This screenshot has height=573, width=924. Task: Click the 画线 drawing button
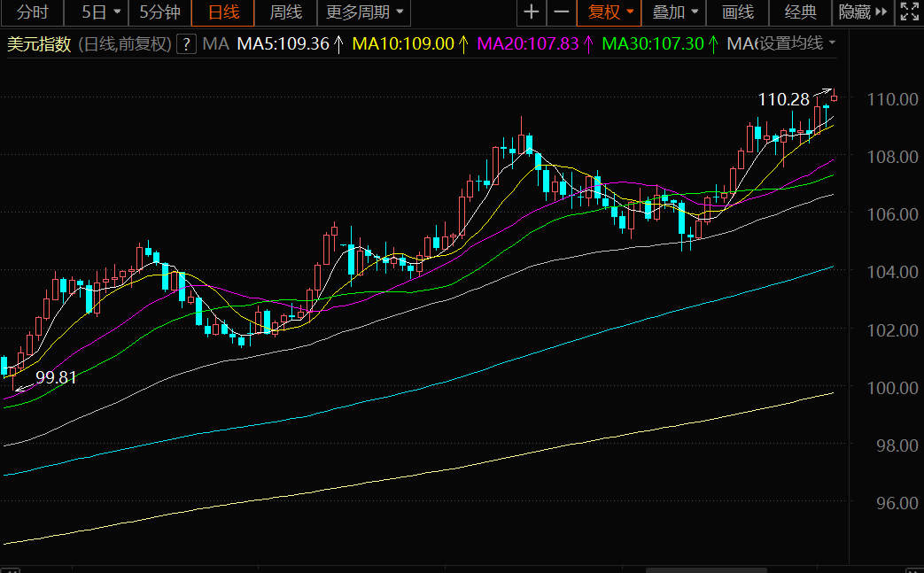(x=738, y=12)
